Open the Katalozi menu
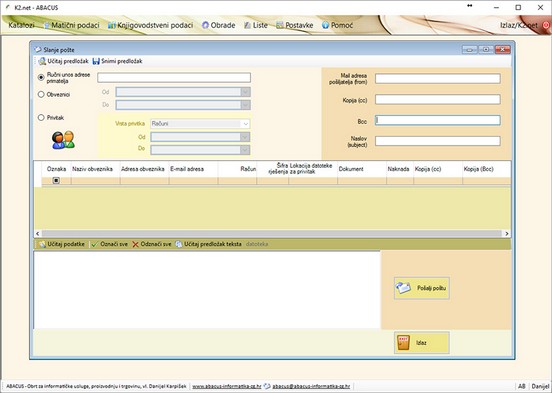Image resolution: width=552 pixels, height=393 pixels. pyautogui.click(x=21, y=25)
